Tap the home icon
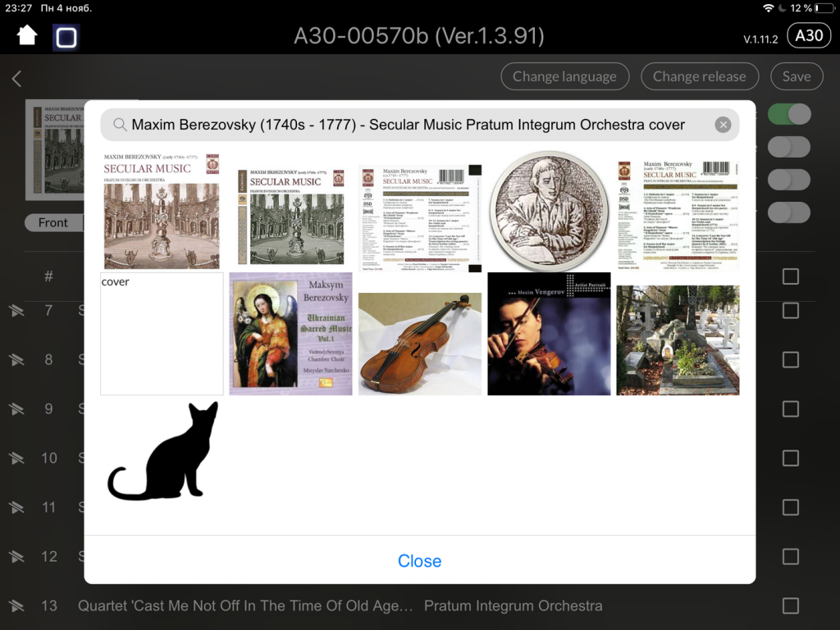Screen dimensions: 840x630 point(27,36)
